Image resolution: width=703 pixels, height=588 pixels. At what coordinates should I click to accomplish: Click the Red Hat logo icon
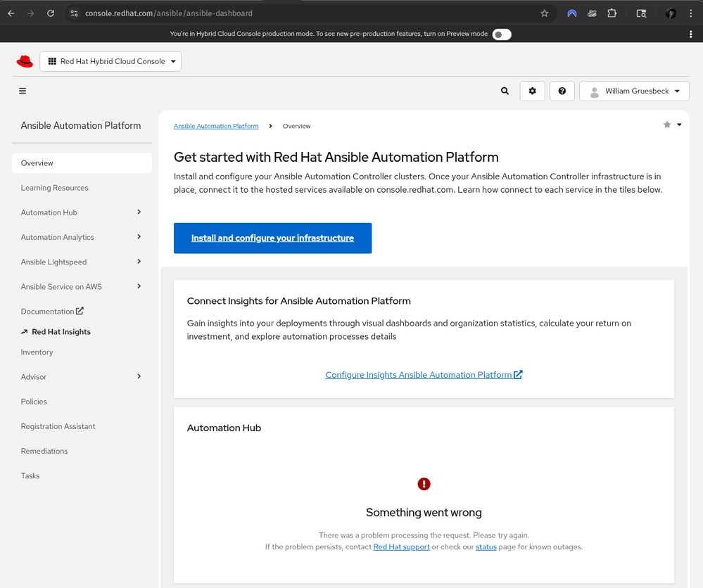click(x=25, y=62)
